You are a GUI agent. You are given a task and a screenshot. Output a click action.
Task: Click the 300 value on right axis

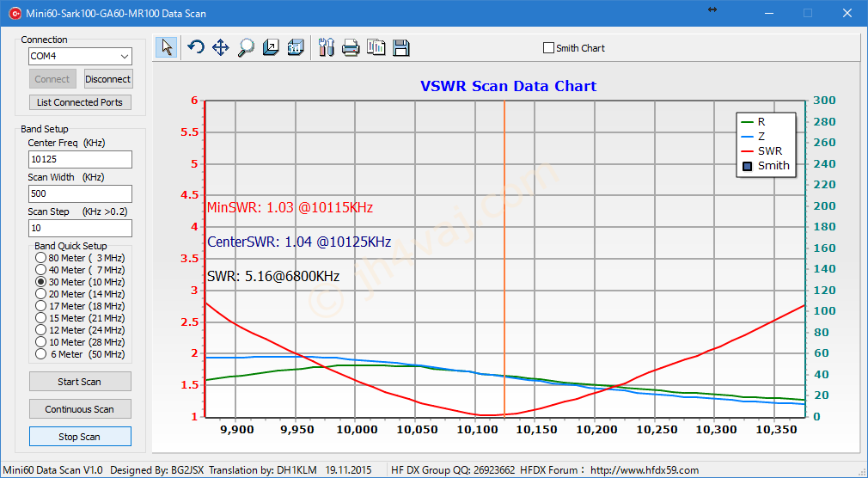(x=824, y=101)
